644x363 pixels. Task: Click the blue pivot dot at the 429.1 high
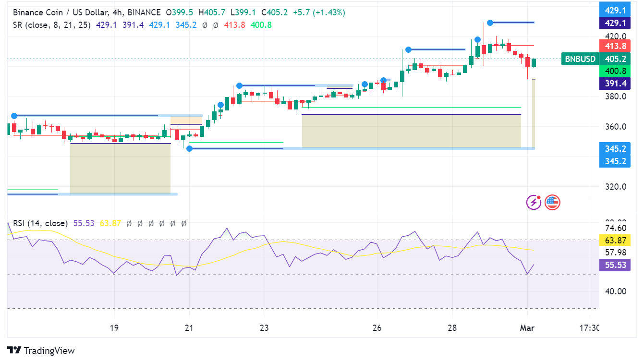(490, 23)
